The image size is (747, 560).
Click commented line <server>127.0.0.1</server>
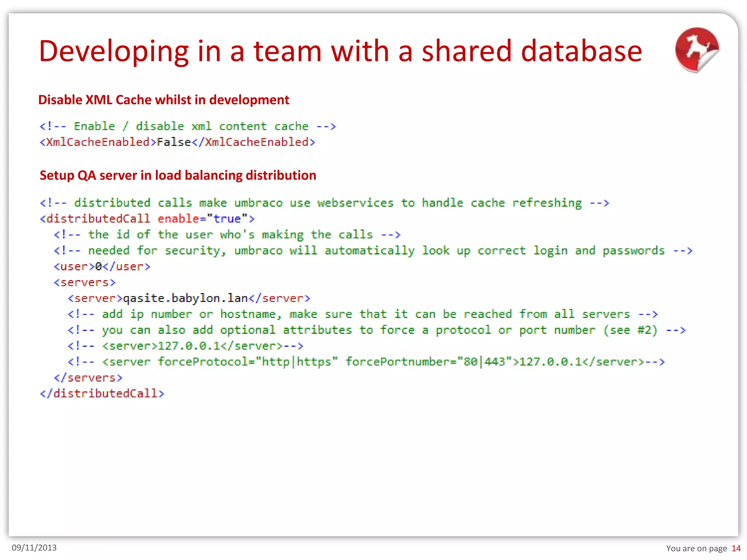tap(185, 346)
